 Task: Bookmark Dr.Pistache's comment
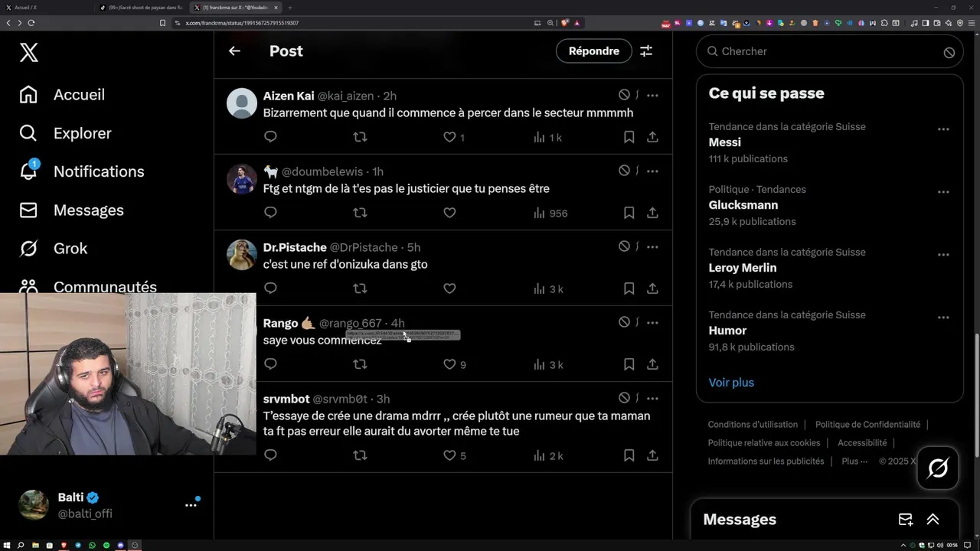[x=629, y=289]
